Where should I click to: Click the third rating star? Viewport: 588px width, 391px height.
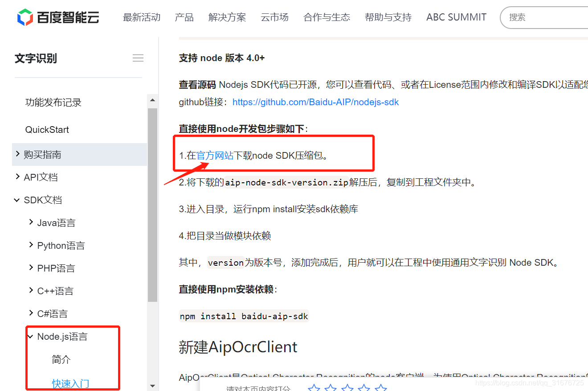(x=347, y=388)
